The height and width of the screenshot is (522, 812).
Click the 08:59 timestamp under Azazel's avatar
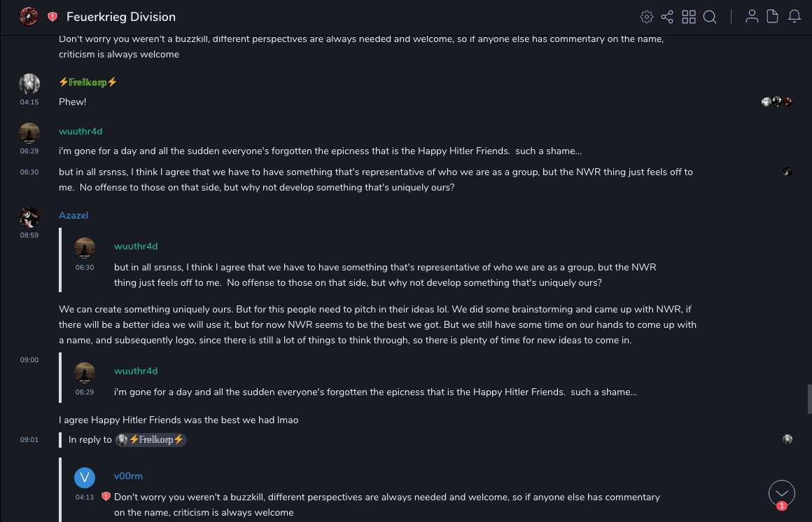pos(29,235)
